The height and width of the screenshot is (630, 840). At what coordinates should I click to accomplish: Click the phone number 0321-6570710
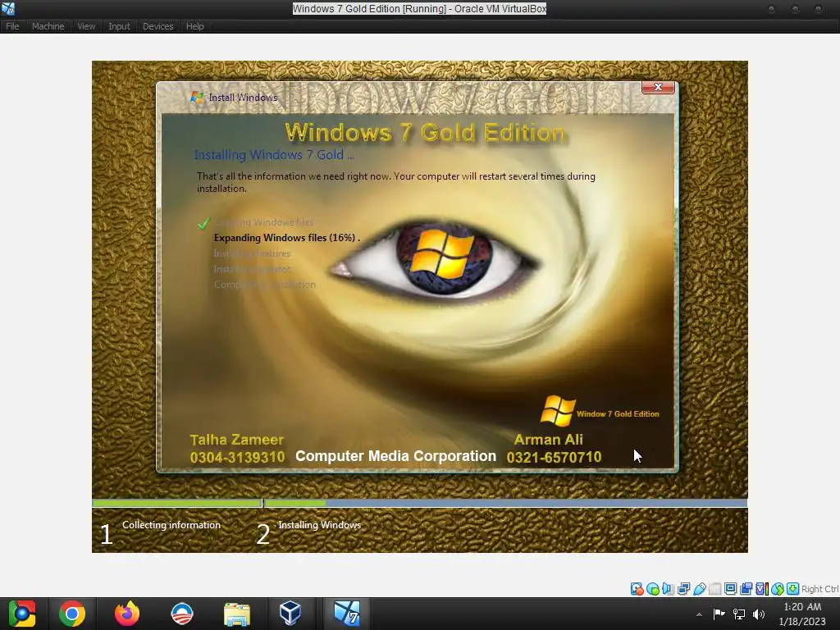click(554, 458)
